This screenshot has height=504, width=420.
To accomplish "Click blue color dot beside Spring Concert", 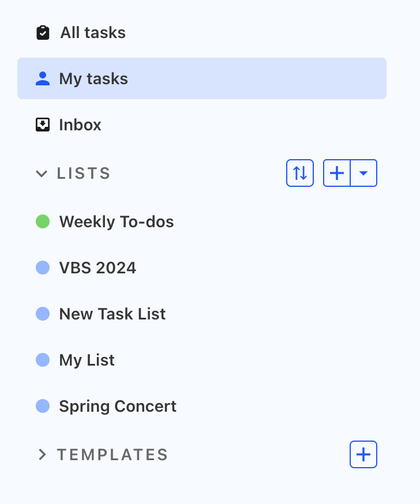I will (43, 406).
